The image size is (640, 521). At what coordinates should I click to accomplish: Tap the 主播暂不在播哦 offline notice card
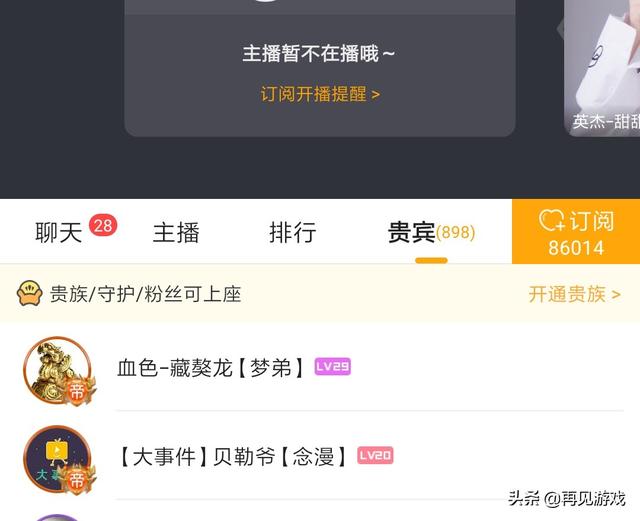pos(320,68)
